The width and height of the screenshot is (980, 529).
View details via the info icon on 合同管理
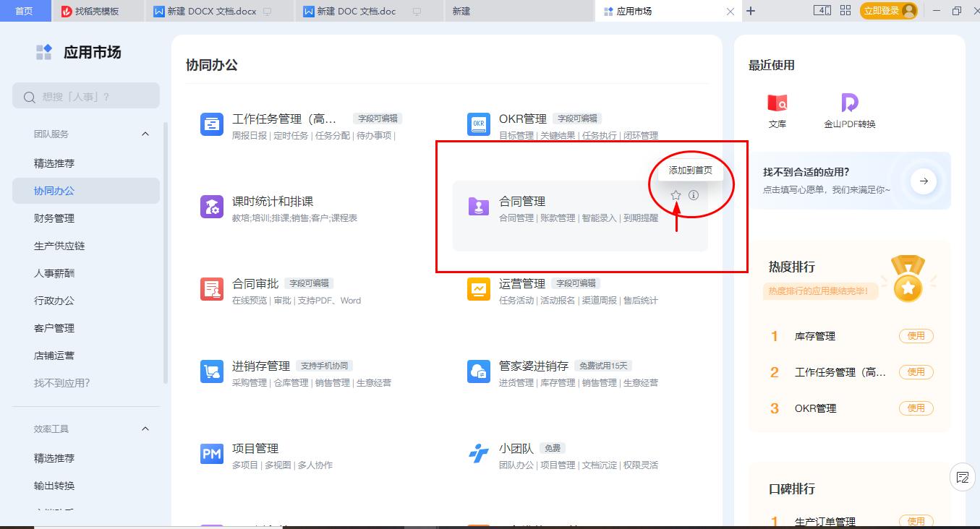694,194
